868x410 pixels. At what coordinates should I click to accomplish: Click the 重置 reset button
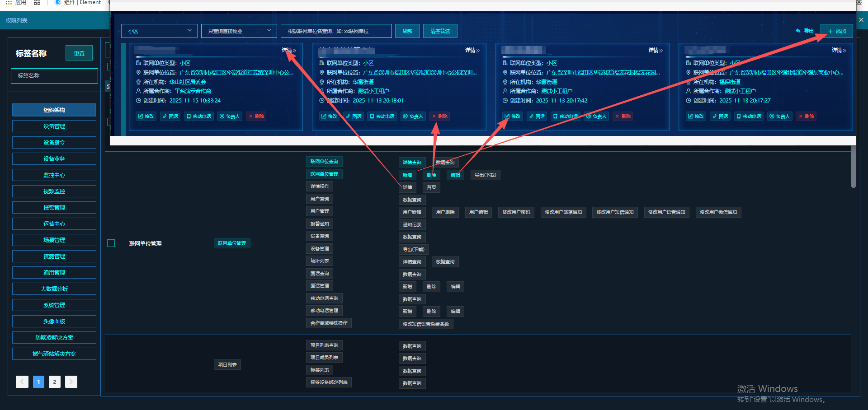click(x=79, y=53)
